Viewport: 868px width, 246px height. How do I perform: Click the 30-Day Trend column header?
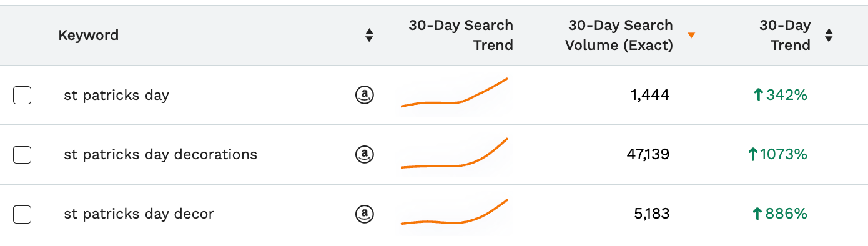point(785,35)
